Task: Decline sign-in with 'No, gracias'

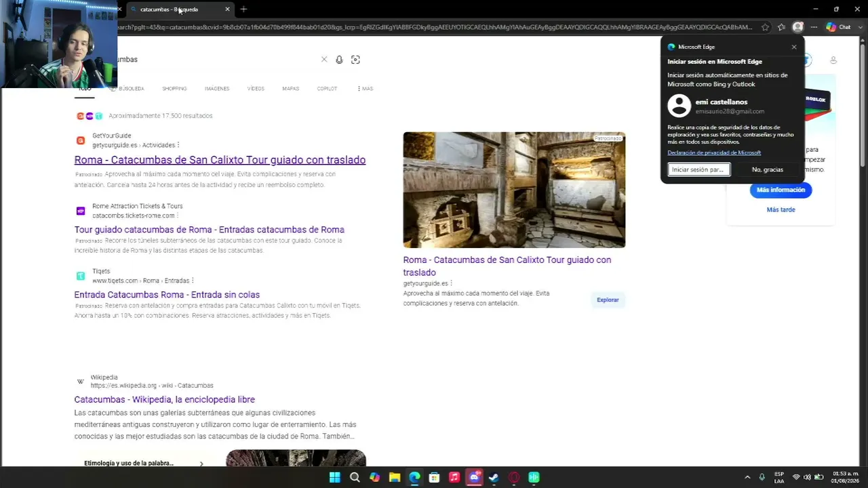Action: coord(768,169)
